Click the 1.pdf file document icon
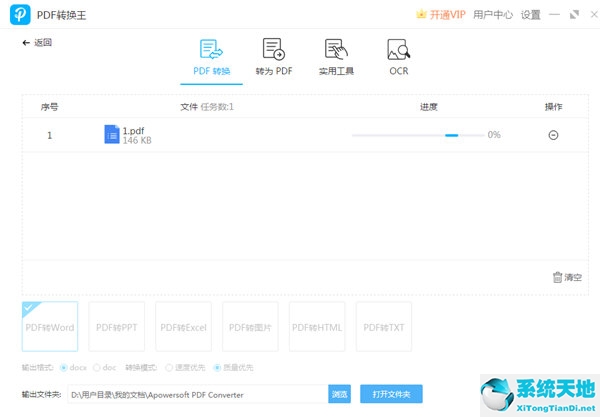Image resolution: width=600 pixels, height=417 pixels. pos(112,134)
